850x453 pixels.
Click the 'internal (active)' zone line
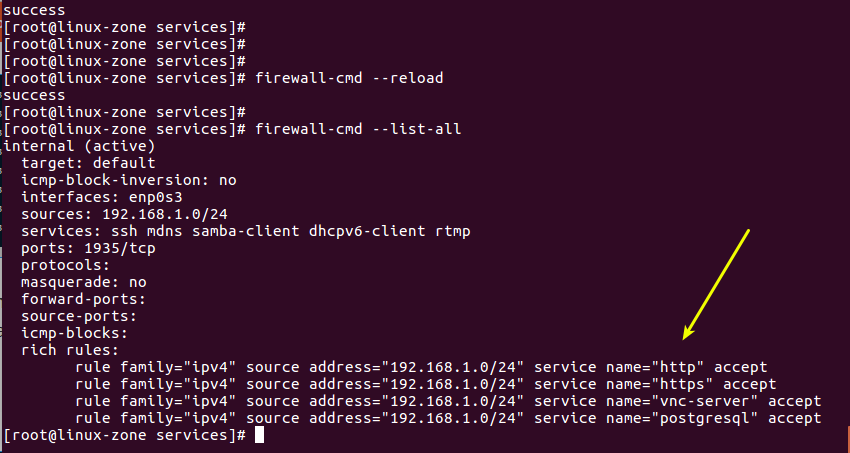[65, 146]
